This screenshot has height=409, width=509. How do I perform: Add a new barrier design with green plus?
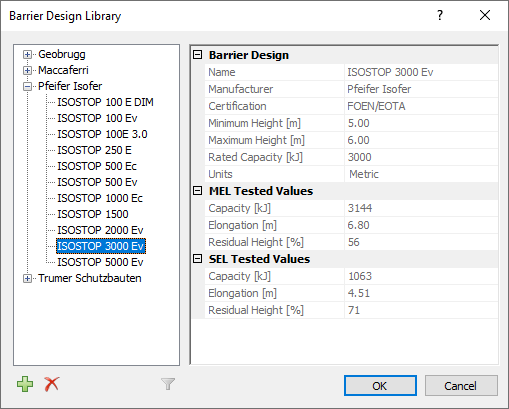(25, 384)
